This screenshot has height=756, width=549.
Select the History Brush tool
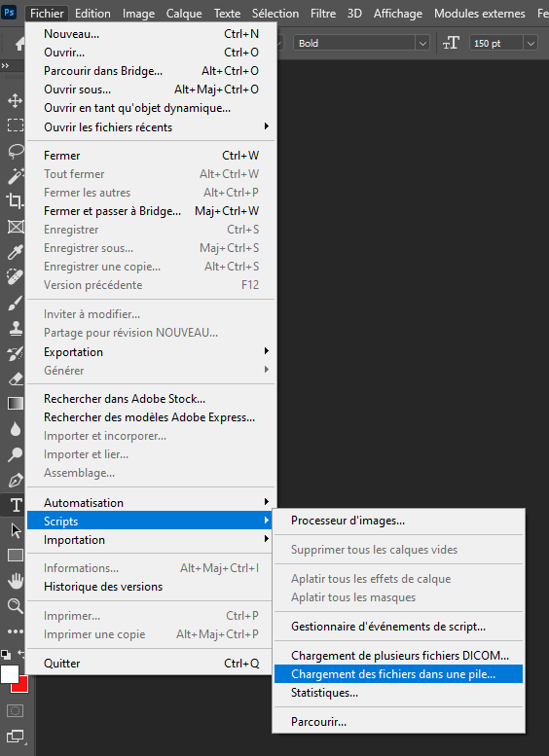click(x=15, y=353)
